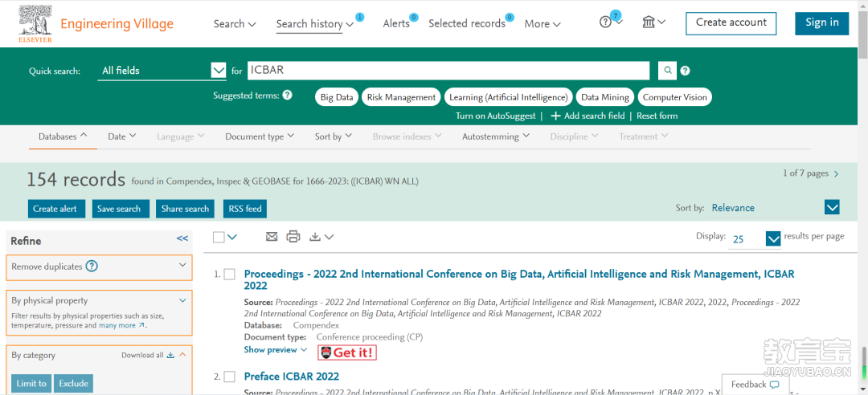The height and width of the screenshot is (395, 868).
Task: Open Suggested terms help icon
Action: [287, 96]
